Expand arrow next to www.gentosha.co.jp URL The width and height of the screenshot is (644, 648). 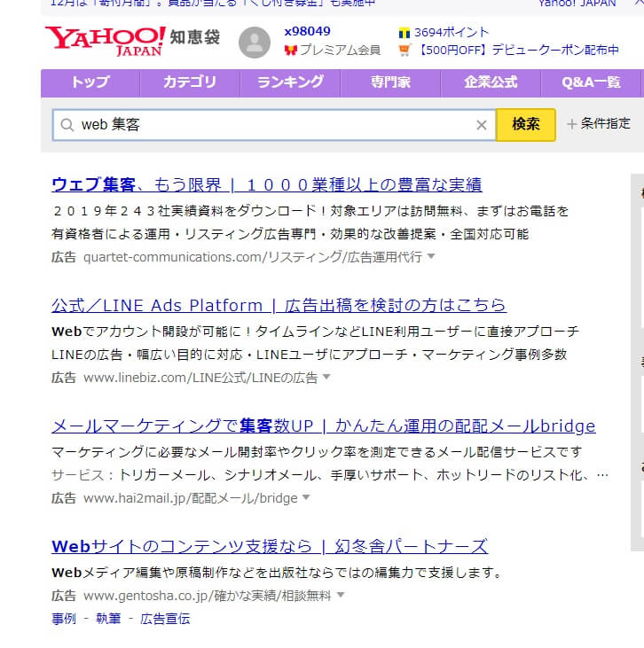(x=341, y=595)
